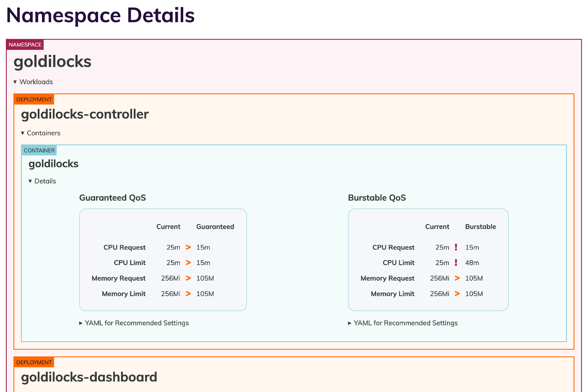Click the 48m Burstable CPU Limit value
The image size is (587, 392).
click(472, 263)
